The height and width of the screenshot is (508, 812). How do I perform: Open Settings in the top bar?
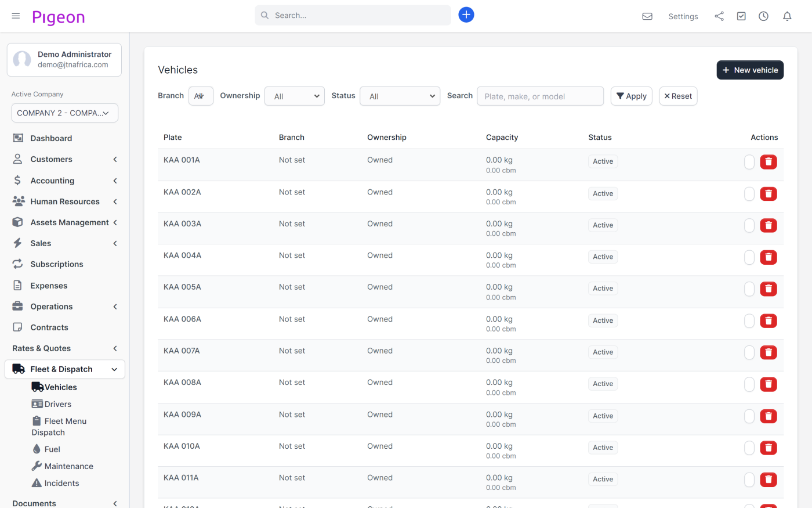(683, 16)
